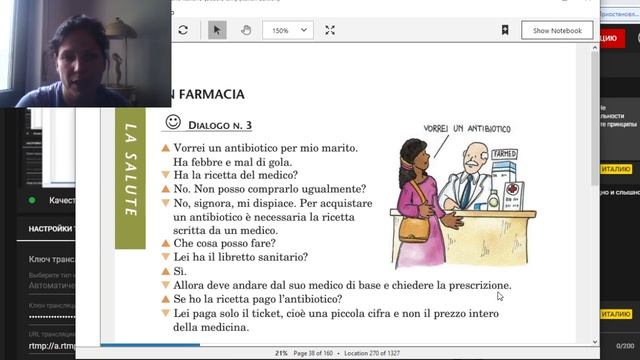The height and width of the screenshot is (360, 640).
Task: Select the hand pan tool
Action: pos(246,30)
